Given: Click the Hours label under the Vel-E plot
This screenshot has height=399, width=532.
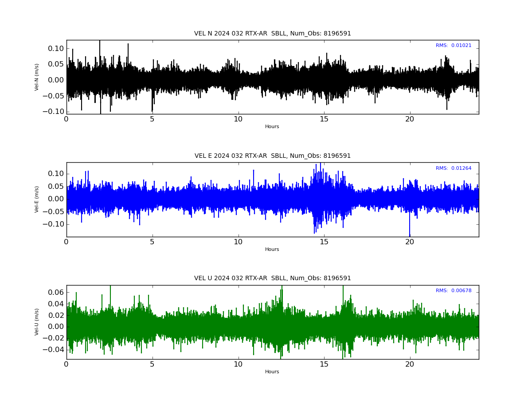Looking at the screenshot, I should [x=272, y=250].
